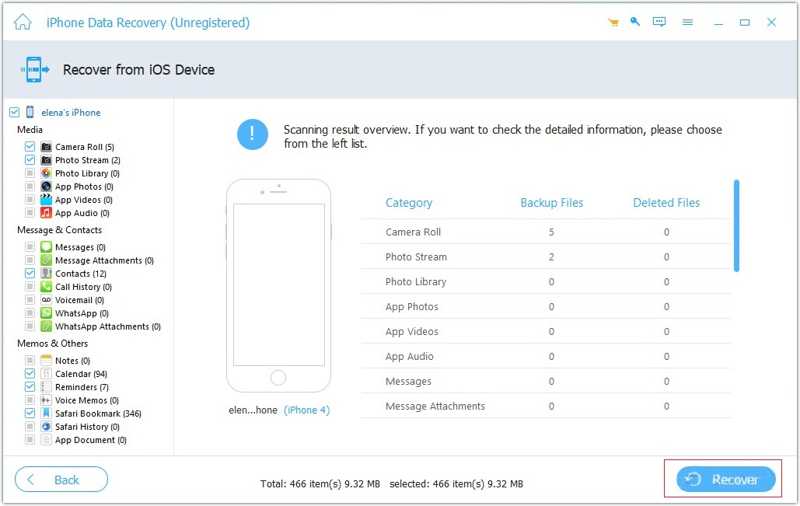The width and height of the screenshot is (800, 506).
Task: Click the App Audio music icon
Action: click(46, 213)
